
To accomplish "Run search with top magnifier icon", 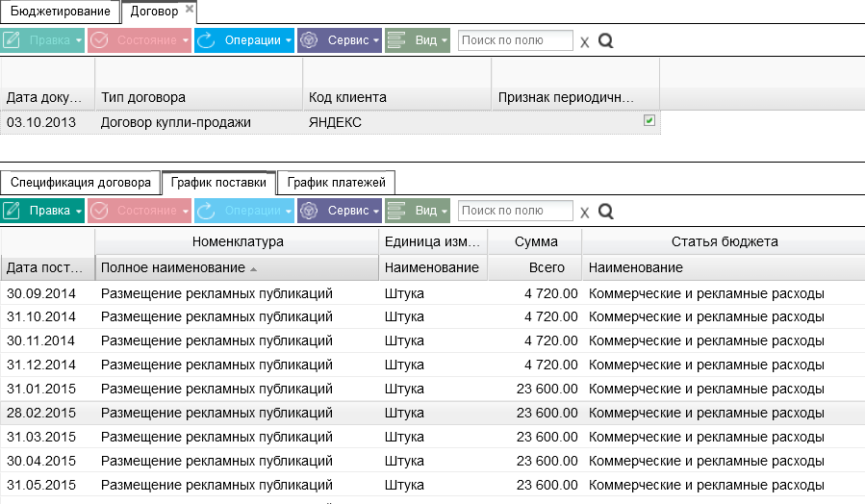I will coord(606,40).
